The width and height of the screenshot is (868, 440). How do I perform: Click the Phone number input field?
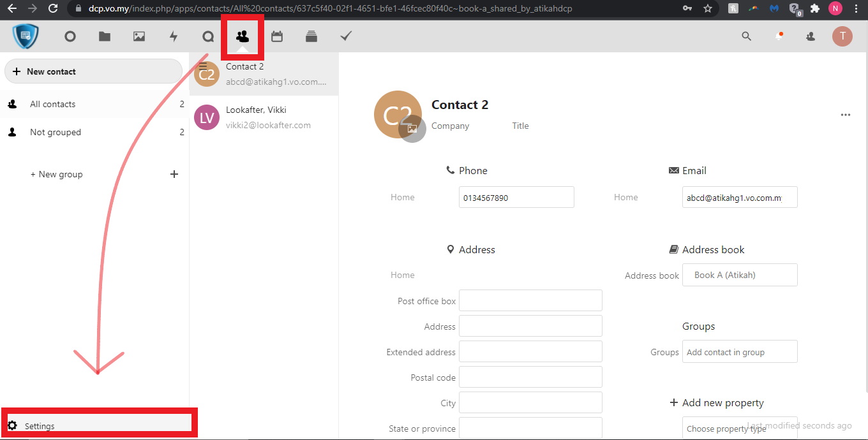point(516,198)
